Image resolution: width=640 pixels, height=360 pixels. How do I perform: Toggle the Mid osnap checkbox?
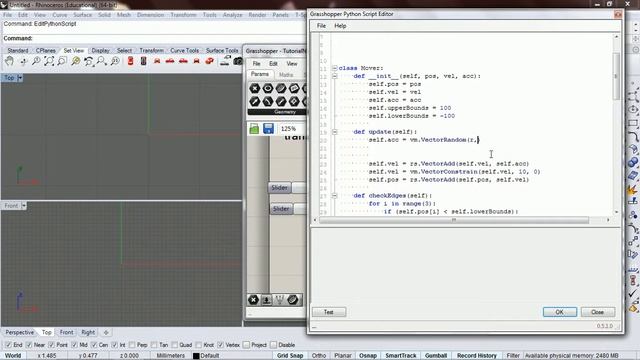[x=74, y=345]
